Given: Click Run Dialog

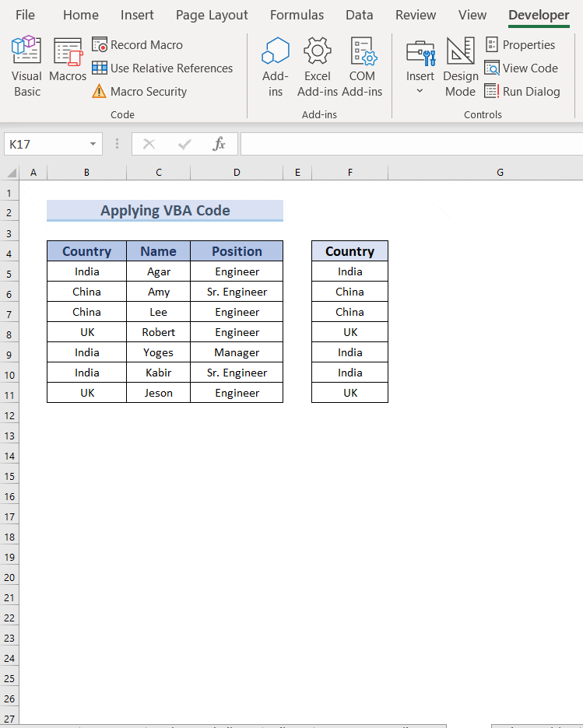Looking at the screenshot, I should (x=522, y=92).
